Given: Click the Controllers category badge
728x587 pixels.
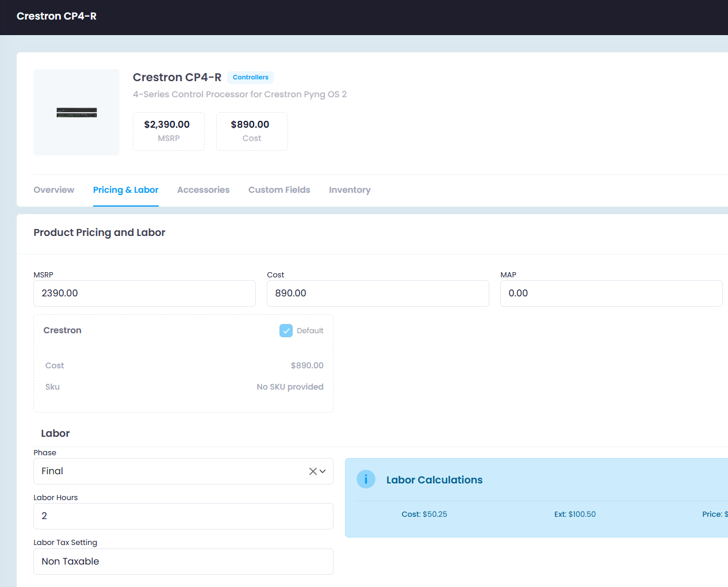Looking at the screenshot, I should click(250, 77).
